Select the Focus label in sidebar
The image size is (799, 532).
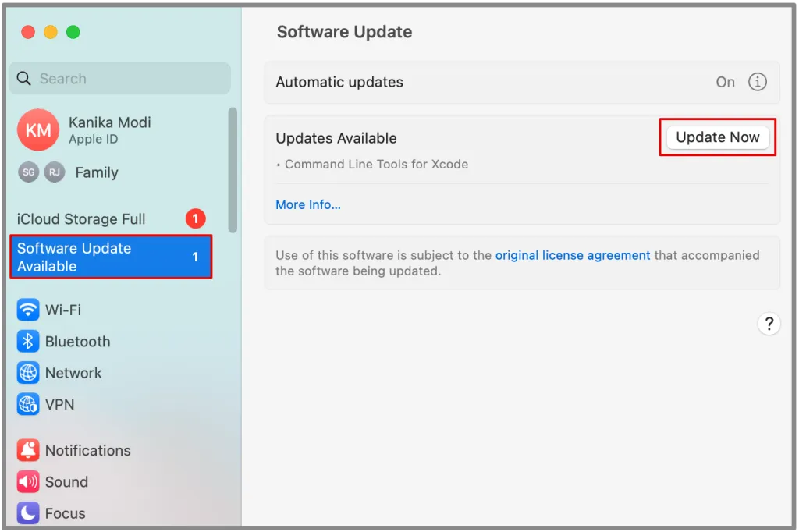tap(66, 513)
